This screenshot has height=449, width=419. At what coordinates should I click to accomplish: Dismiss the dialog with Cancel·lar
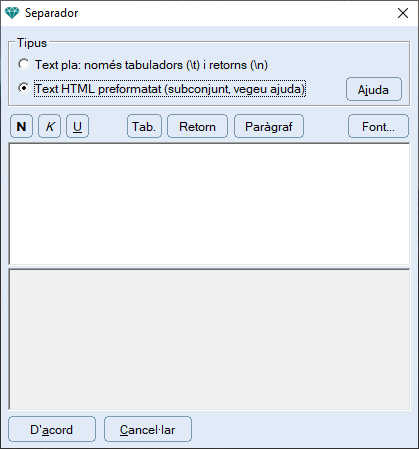[148, 429]
